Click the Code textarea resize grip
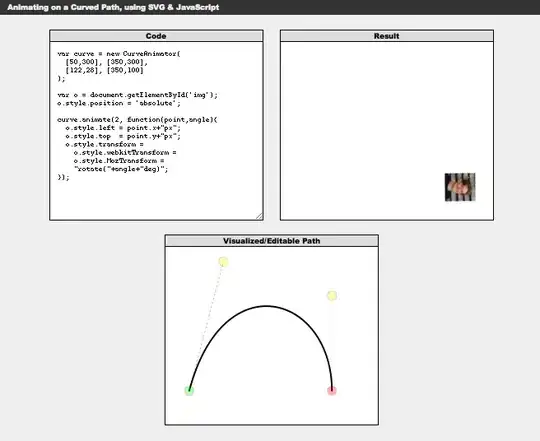 coord(259,216)
